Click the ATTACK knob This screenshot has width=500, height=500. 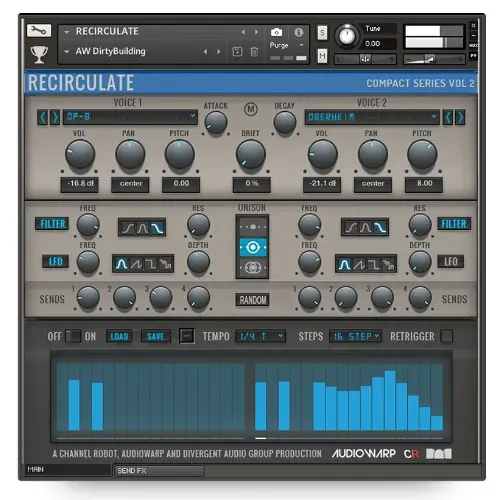(x=216, y=122)
